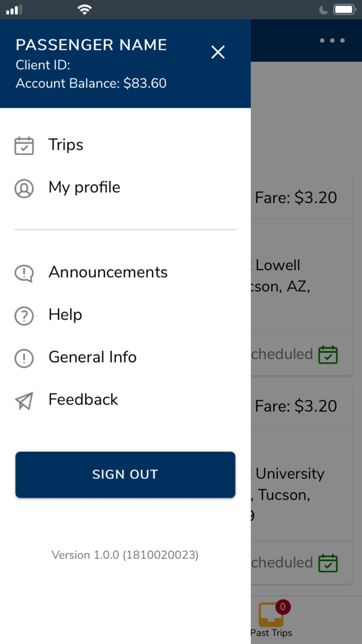Open the three-dot overflow menu
Image resolution: width=362 pixels, height=644 pixels.
[x=332, y=40]
